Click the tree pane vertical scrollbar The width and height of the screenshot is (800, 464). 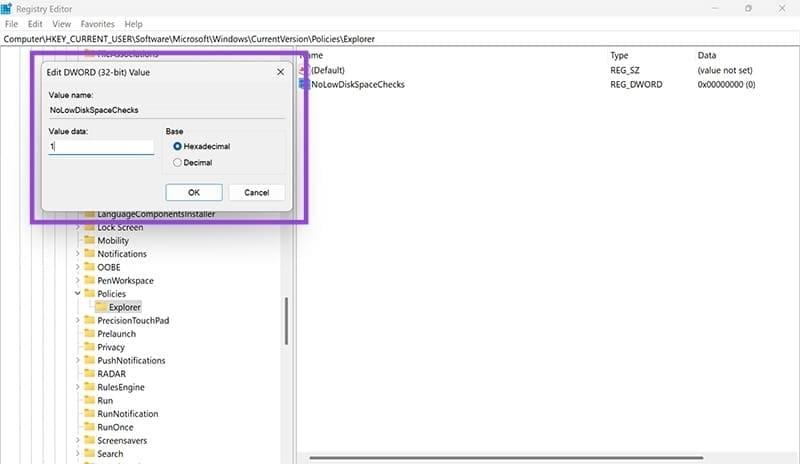(286, 320)
